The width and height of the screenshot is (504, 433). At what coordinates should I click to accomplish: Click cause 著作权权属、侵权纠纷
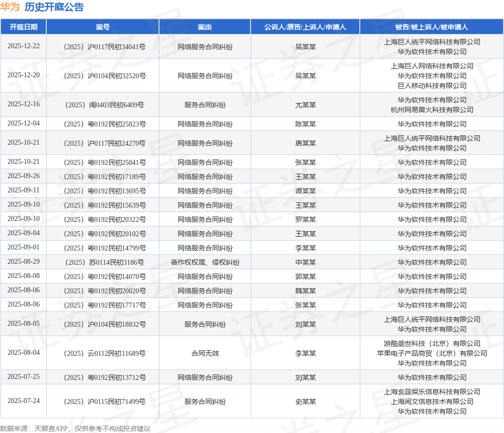(205, 262)
